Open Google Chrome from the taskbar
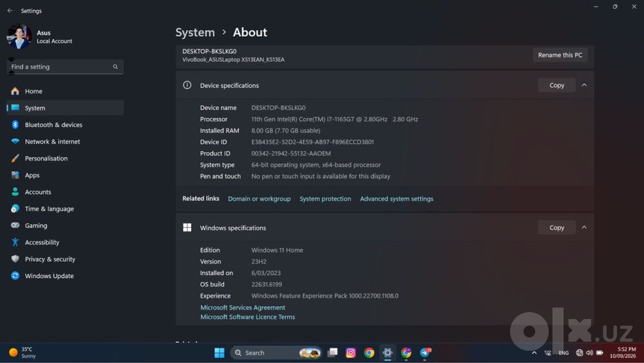This screenshot has height=363, width=644. tap(369, 353)
